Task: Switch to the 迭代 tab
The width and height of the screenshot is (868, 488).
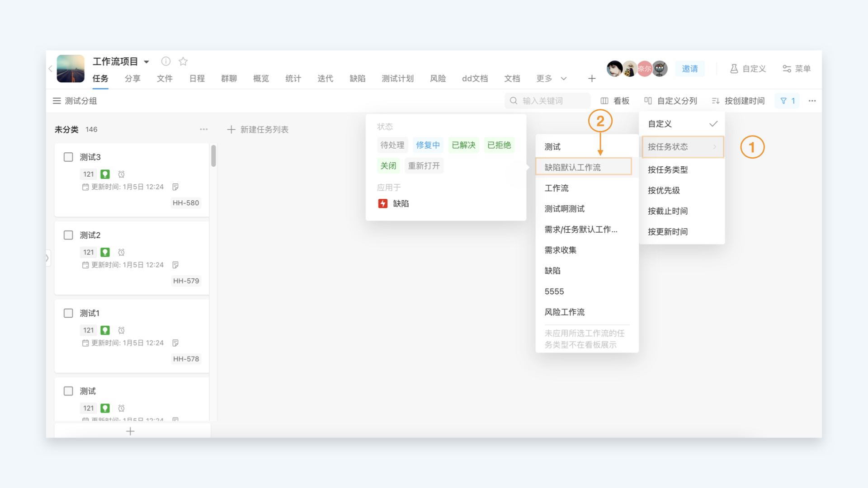Action: [325, 79]
